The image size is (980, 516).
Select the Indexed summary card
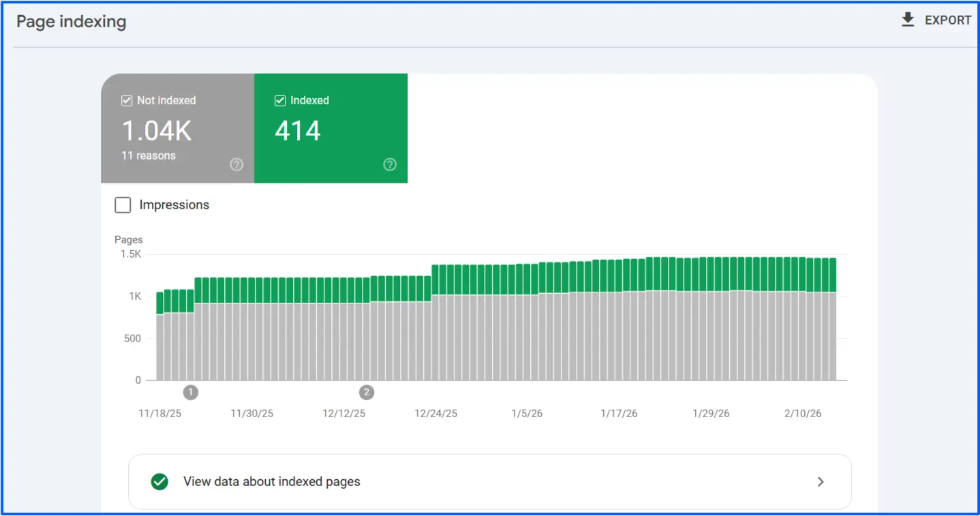pyautogui.click(x=331, y=128)
